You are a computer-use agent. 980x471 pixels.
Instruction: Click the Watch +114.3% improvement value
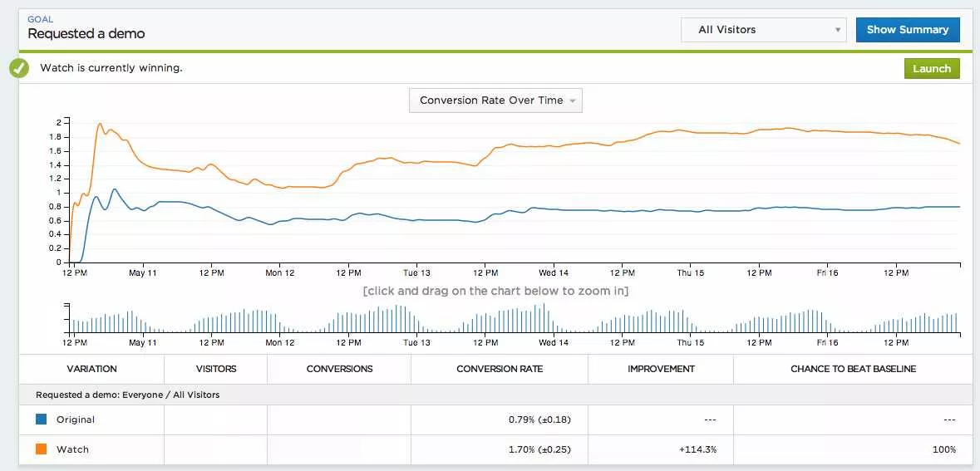pyautogui.click(x=697, y=449)
